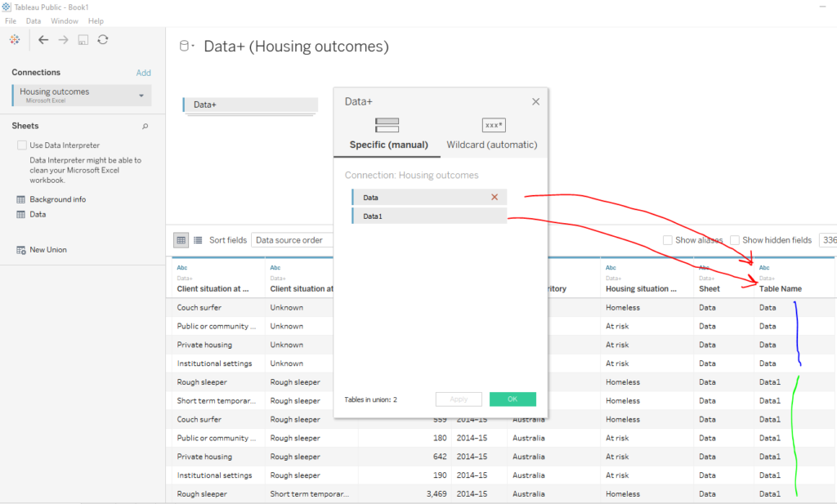Close the Data+ union dialog
The width and height of the screenshot is (837, 504).
tap(535, 101)
